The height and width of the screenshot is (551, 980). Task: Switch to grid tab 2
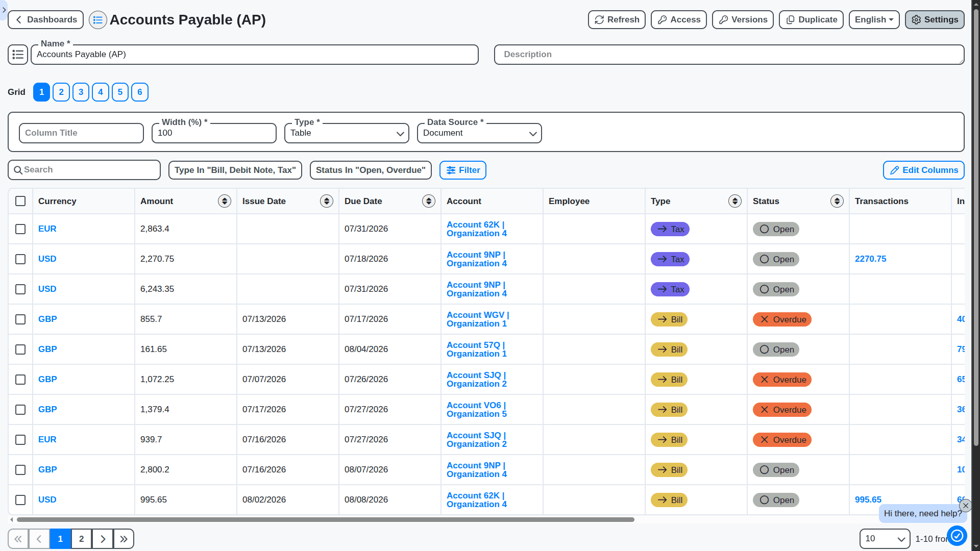coord(61,92)
